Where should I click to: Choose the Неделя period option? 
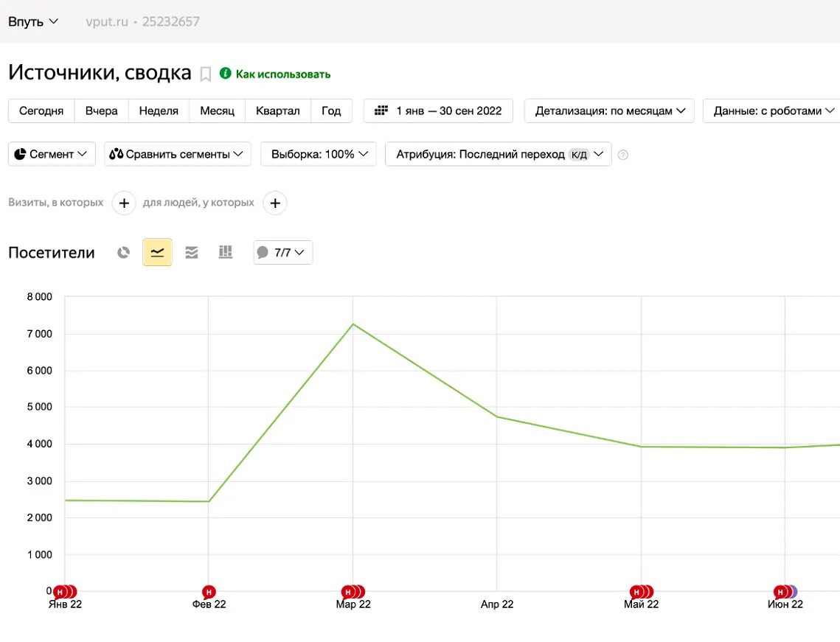(159, 111)
